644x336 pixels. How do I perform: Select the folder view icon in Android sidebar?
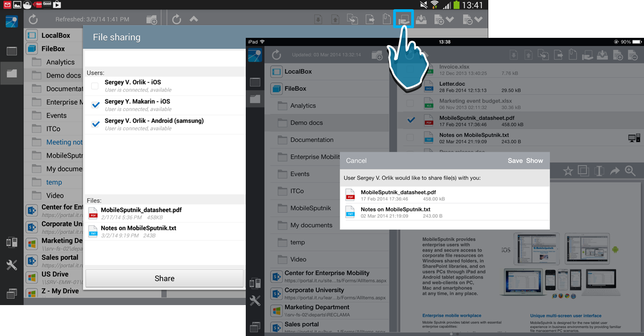coord(12,73)
